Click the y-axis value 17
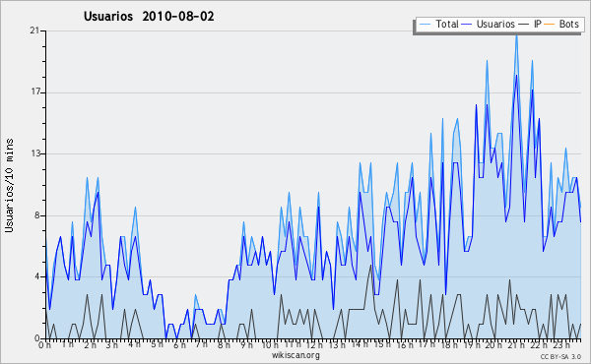This screenshot has height=364, width=591. tap(35, 91)
